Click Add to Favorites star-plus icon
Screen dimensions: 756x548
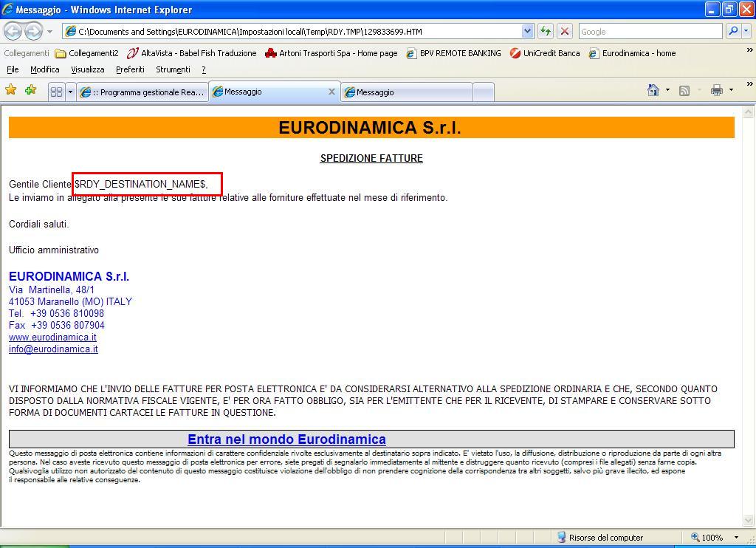pyautogui.click(x=30, y=89)
